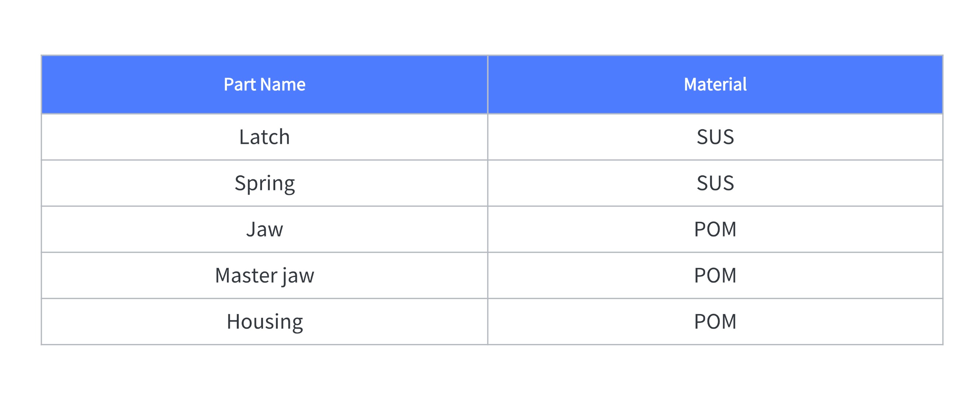The image size is (980, 399).
Task: Click the Part Name column header
Action: (265, 85)
